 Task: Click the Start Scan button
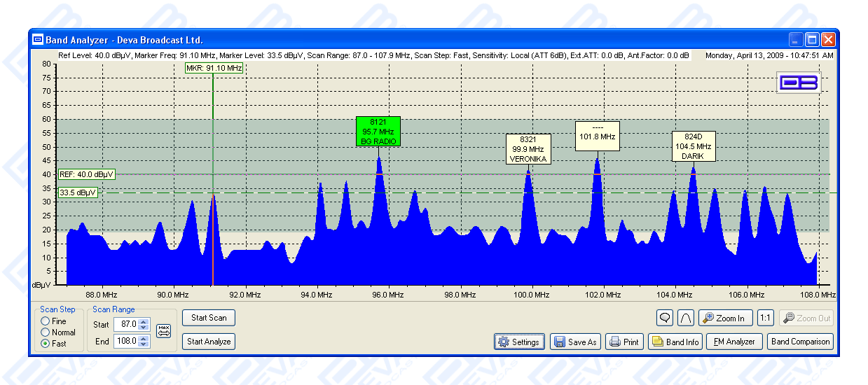pyautogui.click(x=209, y=318)
